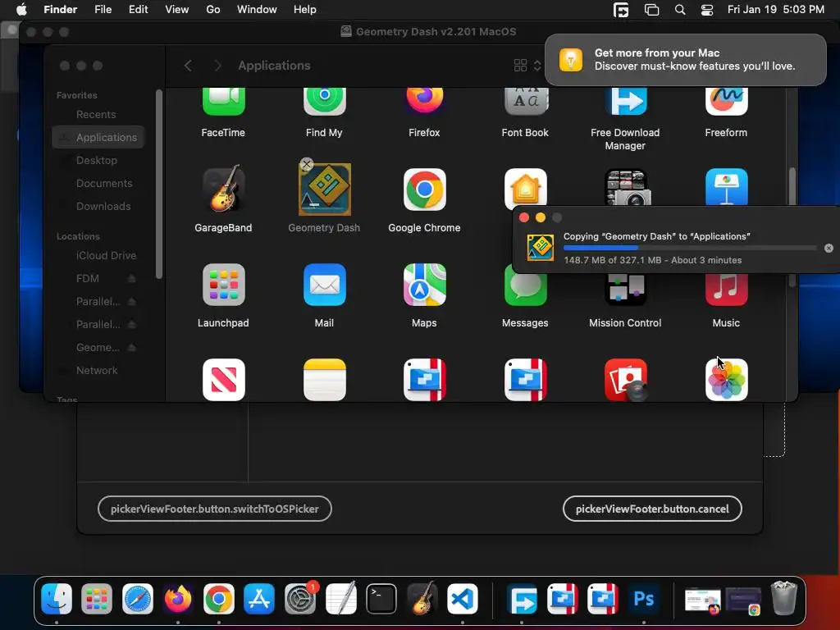Open the Apple menu
The height and width of the screenshot is (630, 840).
(x=21, y=10)
